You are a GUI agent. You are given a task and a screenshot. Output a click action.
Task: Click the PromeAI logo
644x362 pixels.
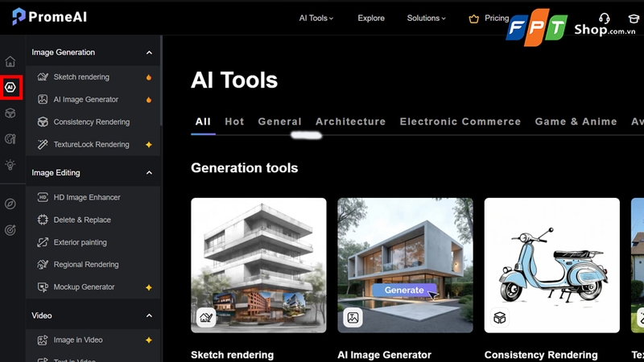coord(49,17)
